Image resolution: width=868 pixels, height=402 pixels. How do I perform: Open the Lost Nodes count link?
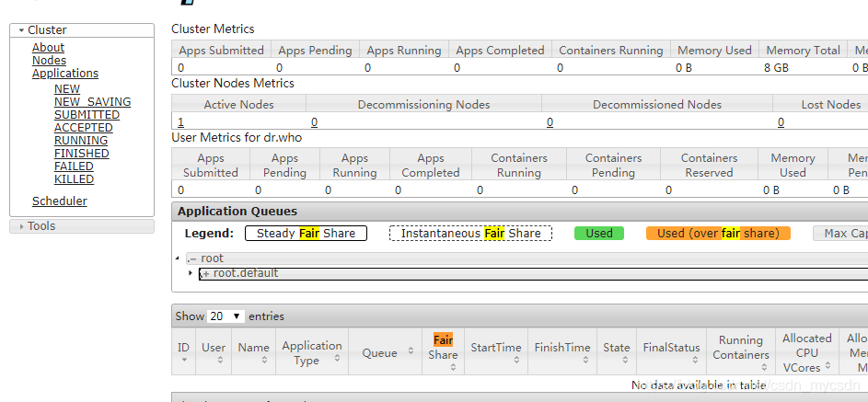pos(781,122)
